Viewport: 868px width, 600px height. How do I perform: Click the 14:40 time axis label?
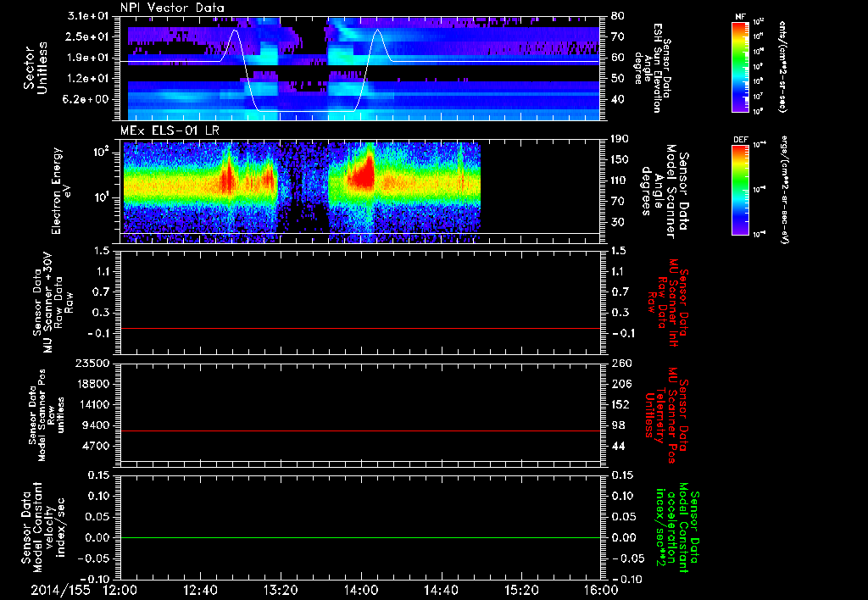(x=441, y=590)
